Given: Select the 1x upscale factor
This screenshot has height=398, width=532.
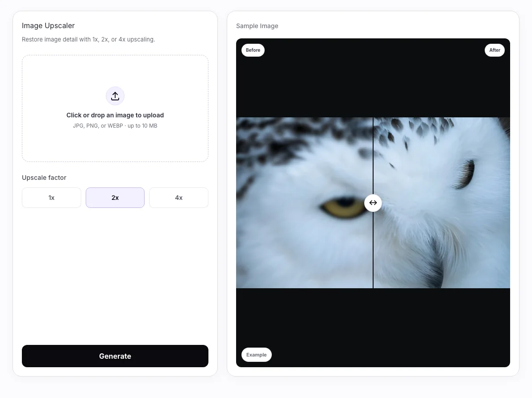Looking at the screenshot, I should click(x=52, y=198).
